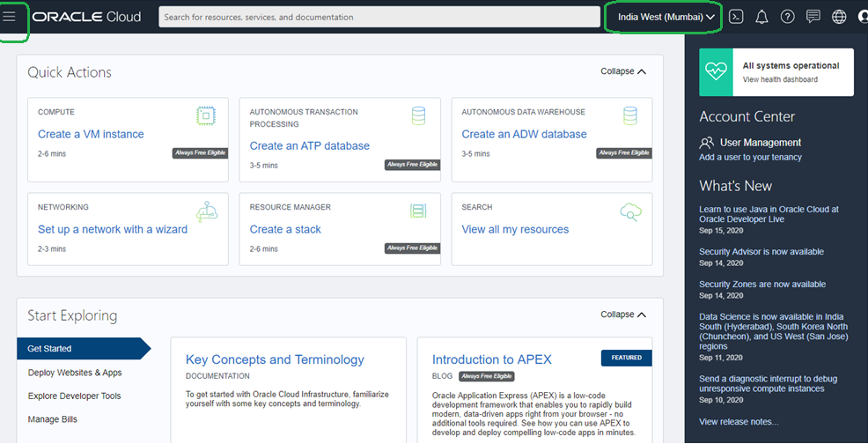This screenshot has height=444, width=868.
Task: Open the user profile avatar icon
Action: pos(863,18)
